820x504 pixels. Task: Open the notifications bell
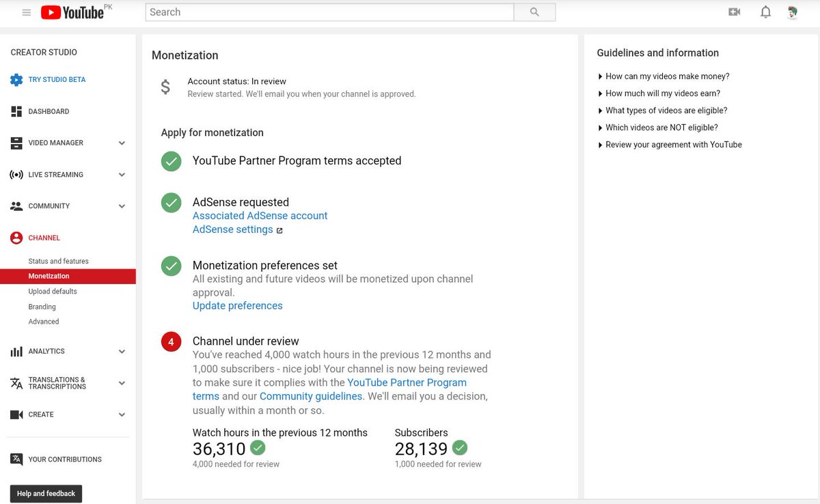pos(766,12)
